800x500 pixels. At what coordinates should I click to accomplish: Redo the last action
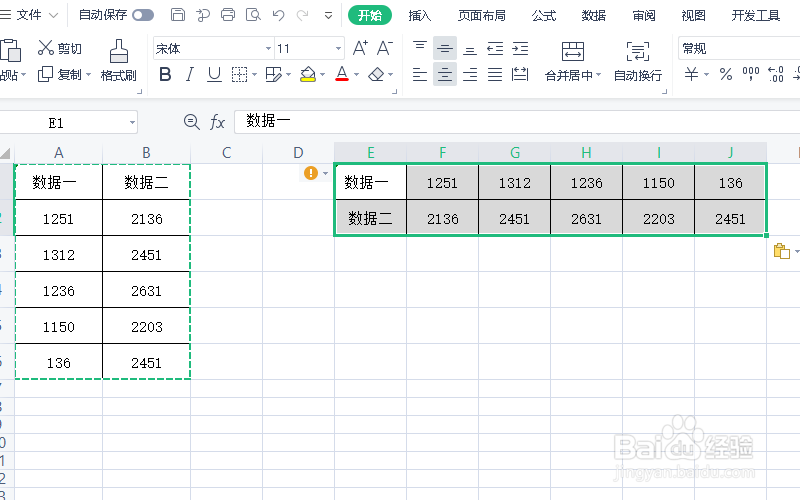(303, 15)
